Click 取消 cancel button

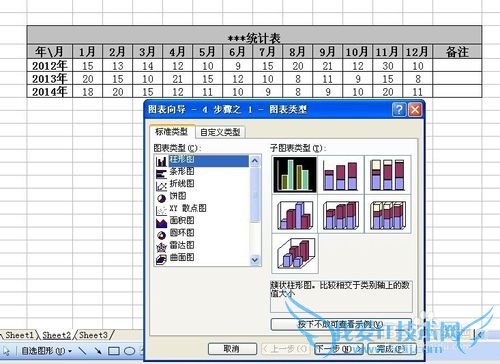232,349
